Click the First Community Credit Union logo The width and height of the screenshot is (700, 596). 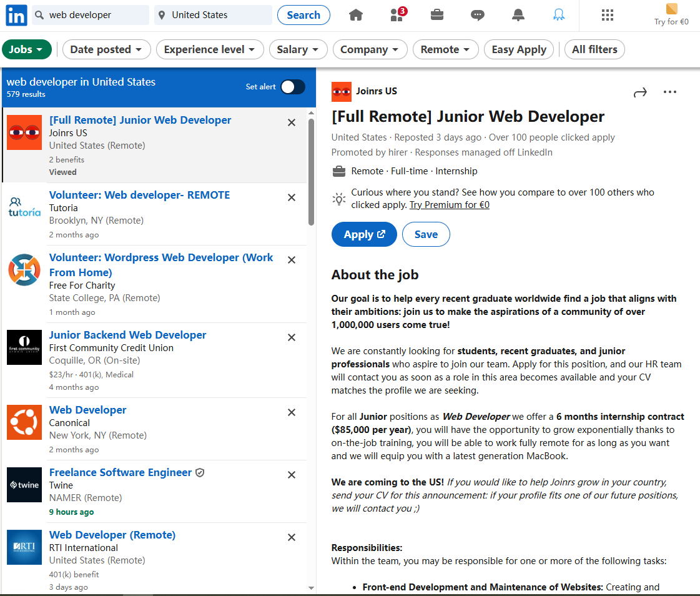click(24, 347)
